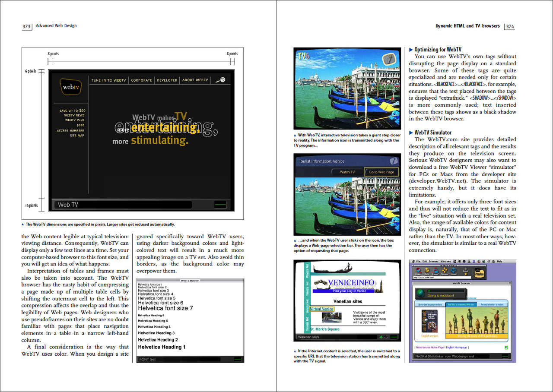Click the 'Untying the knots of Web publishing' banner
553x392 pixels.
pyautogui.click(x=477, y=336)
